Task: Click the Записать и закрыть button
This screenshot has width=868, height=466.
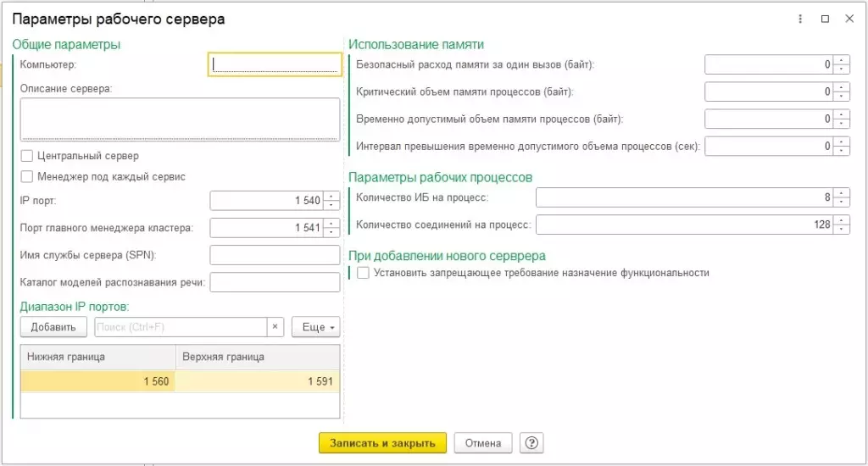Action: point(382,443)
